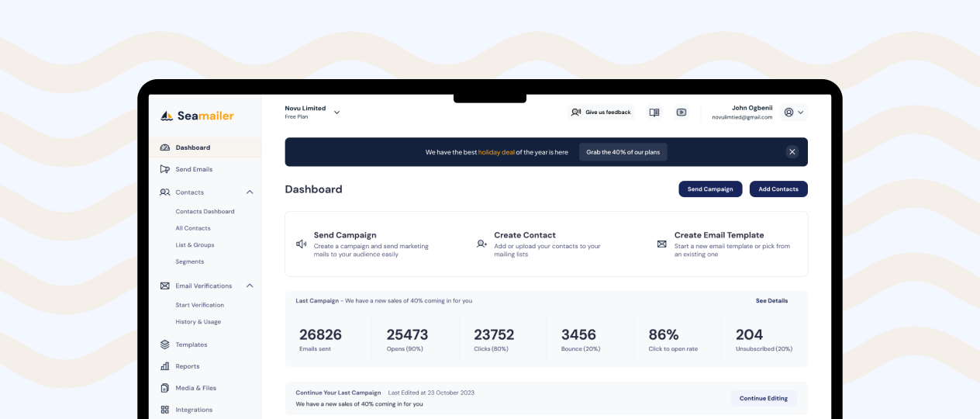This screenshot has height=419, width=980.
Task: Click the 26826 emails sent value
Action: [320, 334]
